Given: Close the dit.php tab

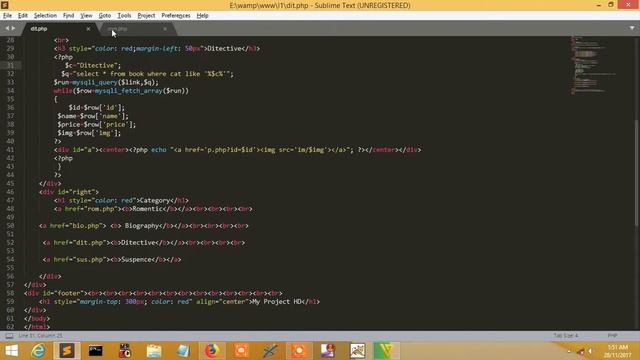Looking at the screenshot, I should click(88, 29).
